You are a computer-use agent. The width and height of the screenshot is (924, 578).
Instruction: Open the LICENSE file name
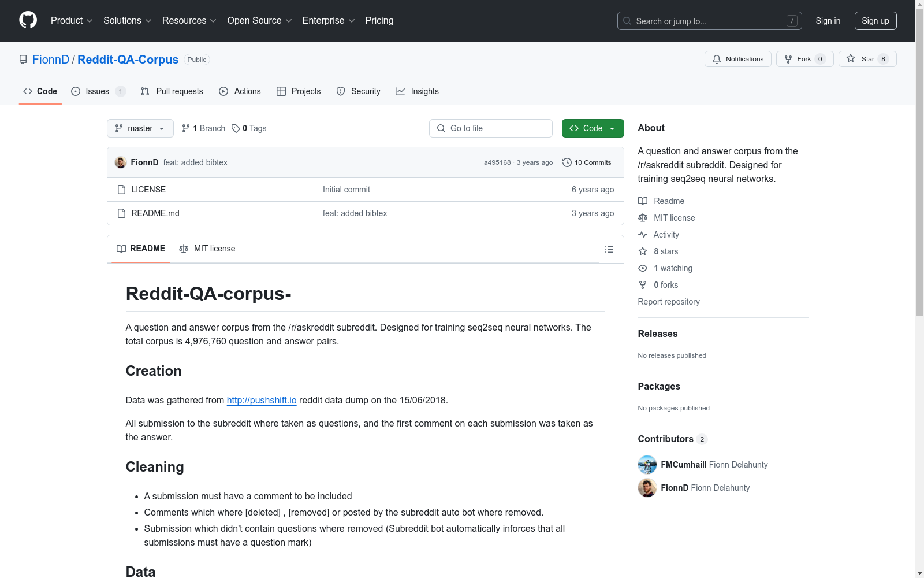click(x=148, y=190)
